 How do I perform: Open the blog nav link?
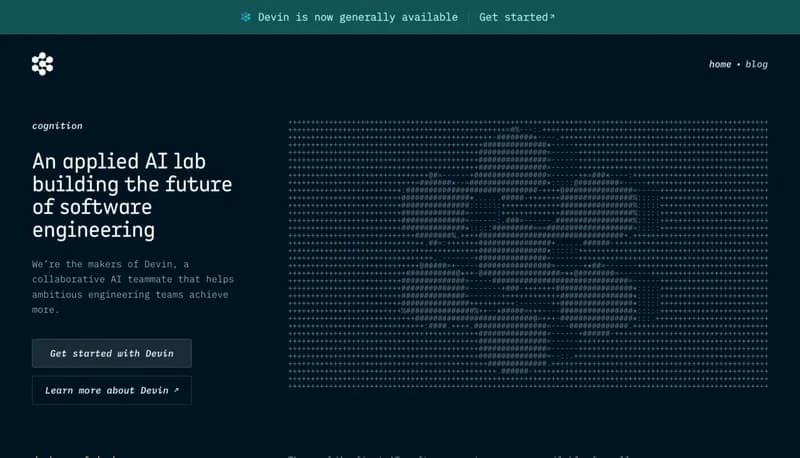coord(756,64)
